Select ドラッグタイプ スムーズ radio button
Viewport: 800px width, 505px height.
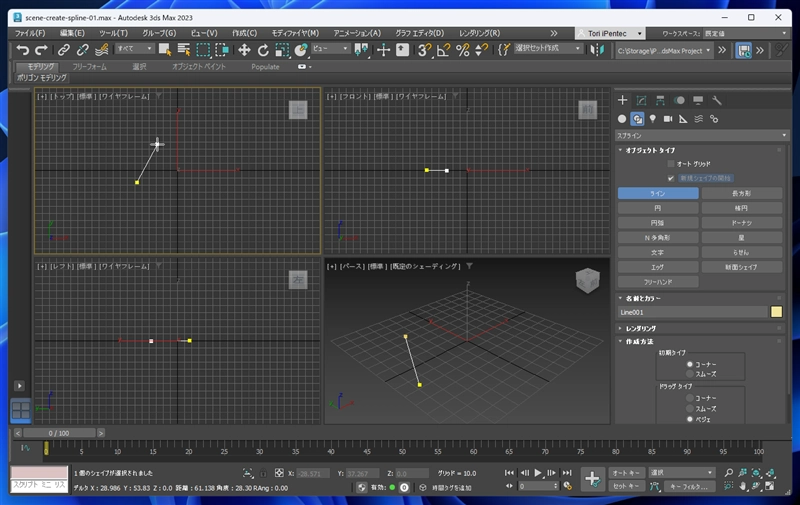(689, 409)
